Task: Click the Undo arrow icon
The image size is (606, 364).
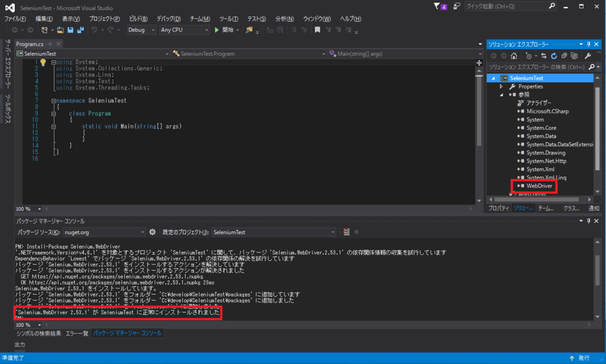Action: [x=94, y=30]
